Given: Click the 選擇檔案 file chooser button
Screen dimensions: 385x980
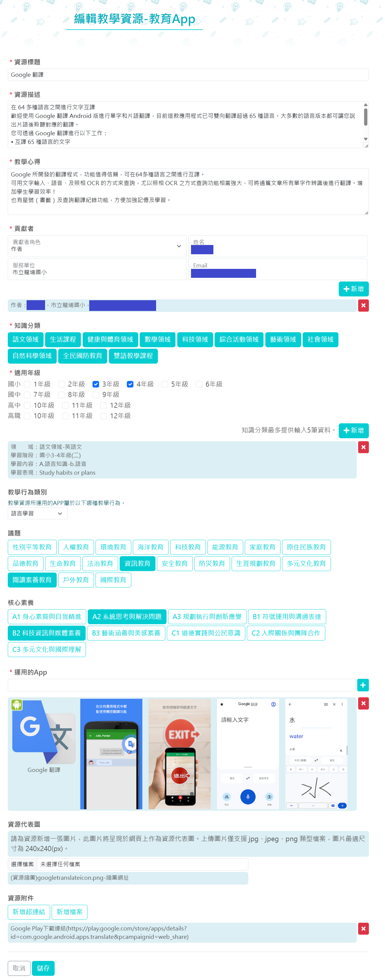Looking at the screenshot, I should click(22, 864).
